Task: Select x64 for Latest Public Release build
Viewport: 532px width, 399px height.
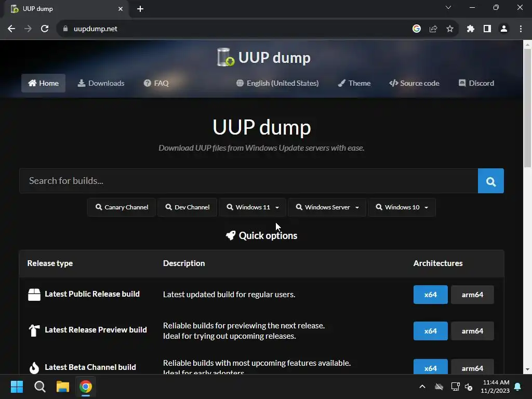Action: pyautogui.click(x=430, y=295)
